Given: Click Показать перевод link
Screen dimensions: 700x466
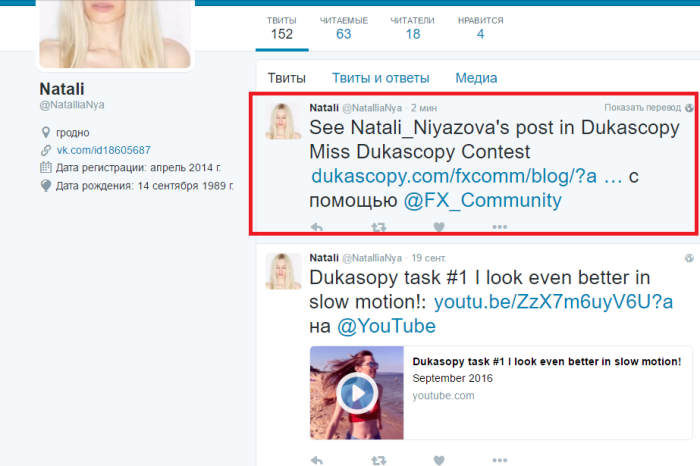Looking at the screenshot, I should [x=642, y=108].
